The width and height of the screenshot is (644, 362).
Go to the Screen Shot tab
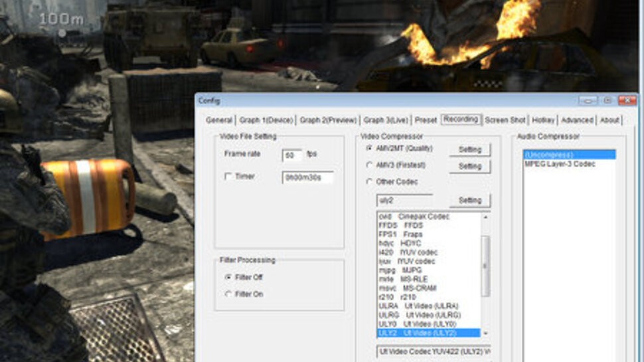tap(505, 120)
